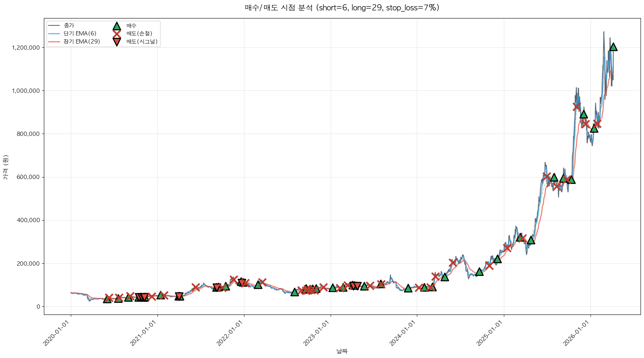Click the buy triangle near 2024-10 price dip

click(x=479, y=272)
